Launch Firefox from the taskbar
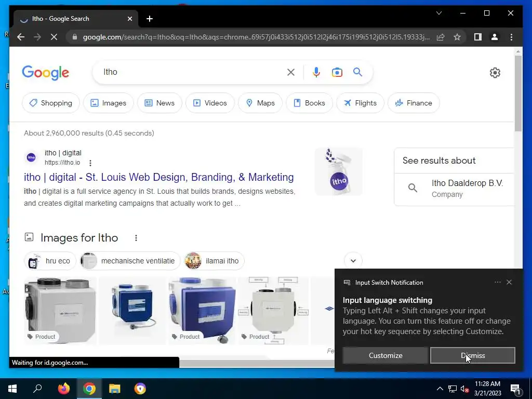Image resolution: width=532 pixels, height=399 pixels. click(x=63, y=389)
